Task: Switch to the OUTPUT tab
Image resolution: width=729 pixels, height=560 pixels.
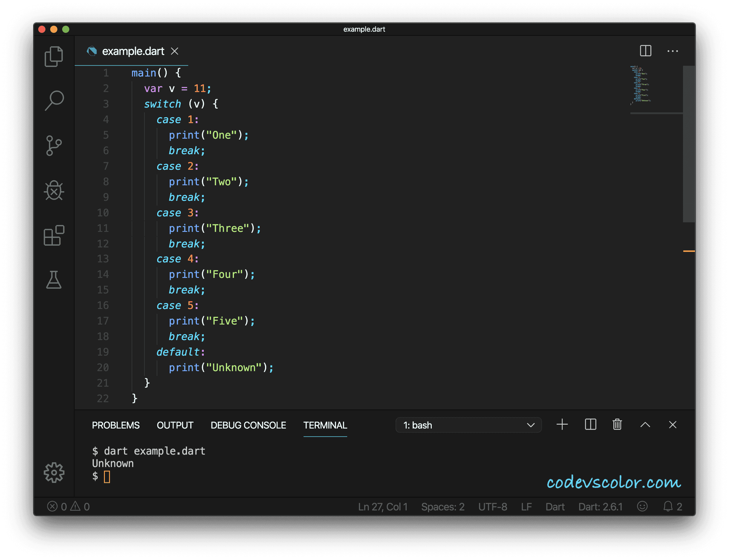Action: click(175, 425)
